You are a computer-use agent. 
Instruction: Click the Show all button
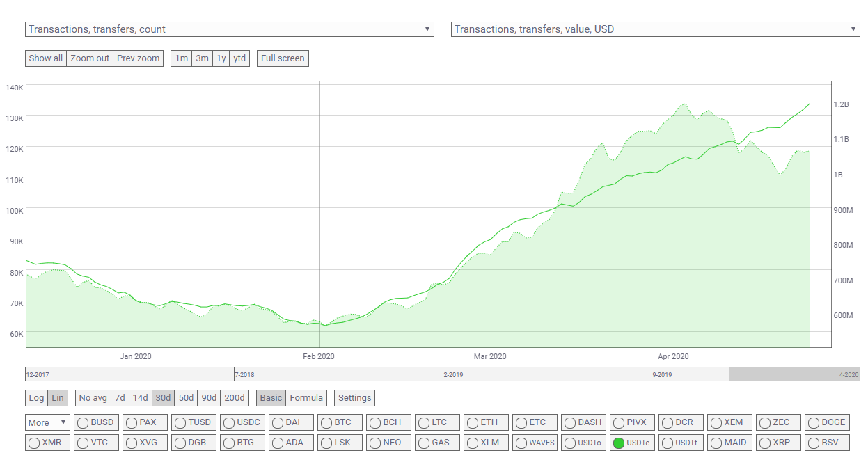pos(46,58)
